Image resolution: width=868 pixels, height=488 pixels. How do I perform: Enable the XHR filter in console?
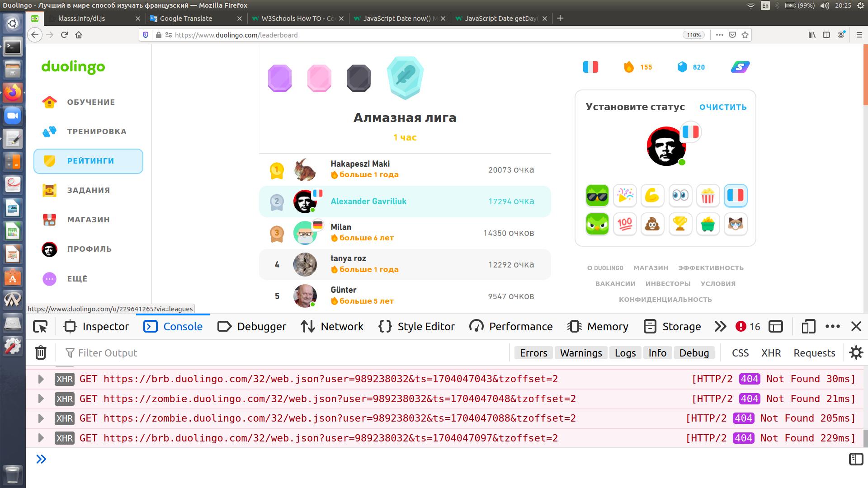[x=771, y=353]
